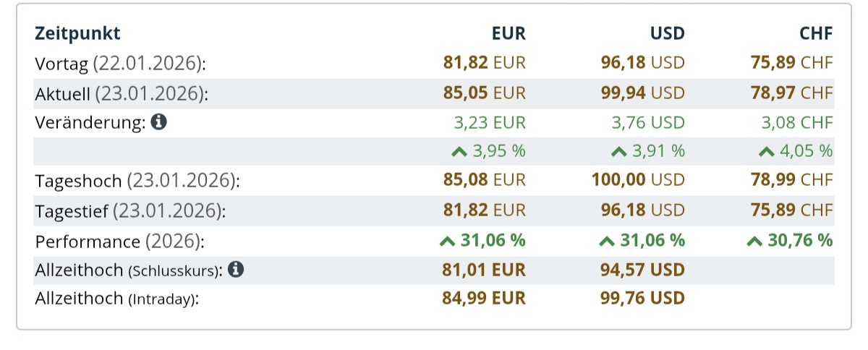Click up arrow next to 30,76 % performance
Viewport: 868px width, 350px height.
click(x=754, y=241)
